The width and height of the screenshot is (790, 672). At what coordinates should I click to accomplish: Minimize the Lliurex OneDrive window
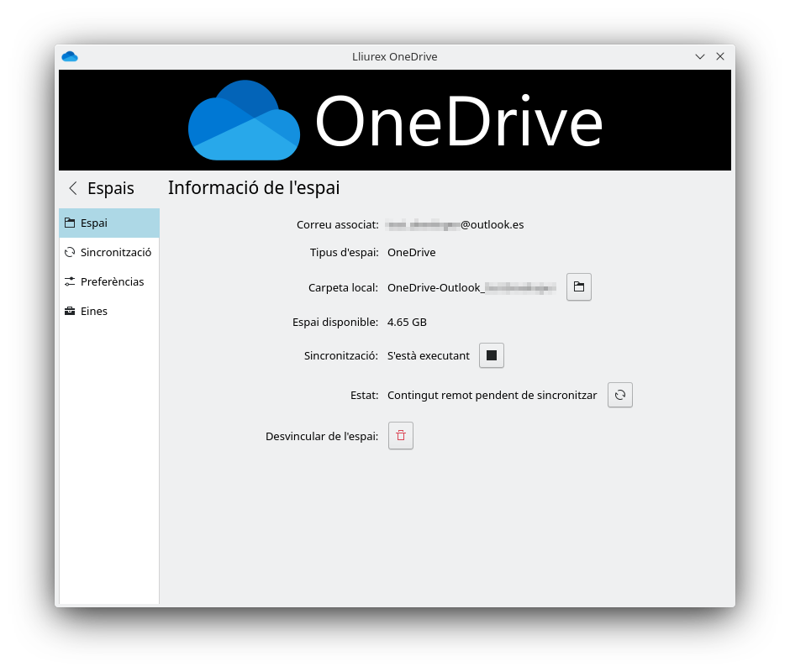pos(699,56)
